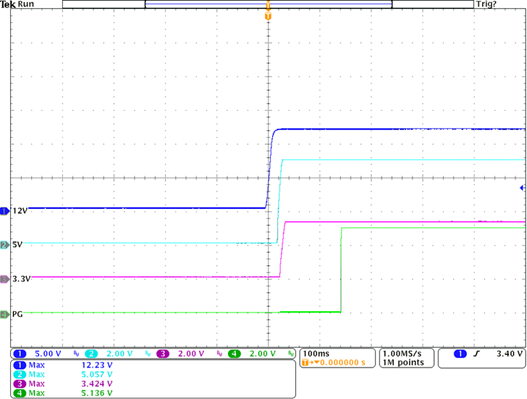
Task: Click channel 3 ground marker labeled 3.3V
Action: (5, 279)
